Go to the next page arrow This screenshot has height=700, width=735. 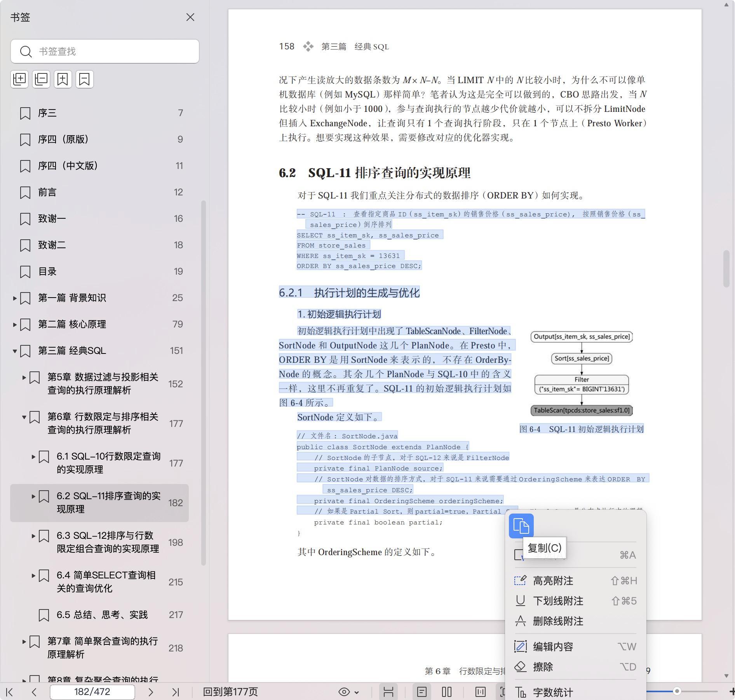click(x=151, y=692)
